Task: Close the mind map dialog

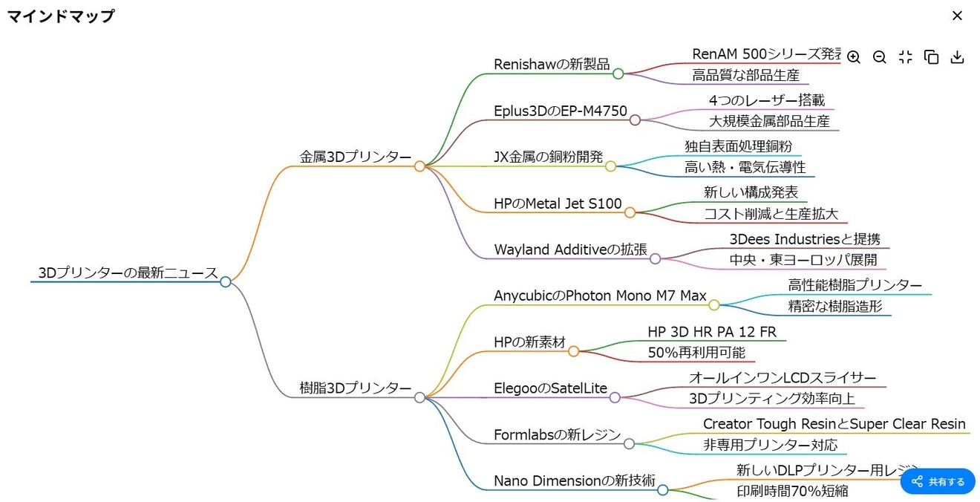Action: (957, 16)
